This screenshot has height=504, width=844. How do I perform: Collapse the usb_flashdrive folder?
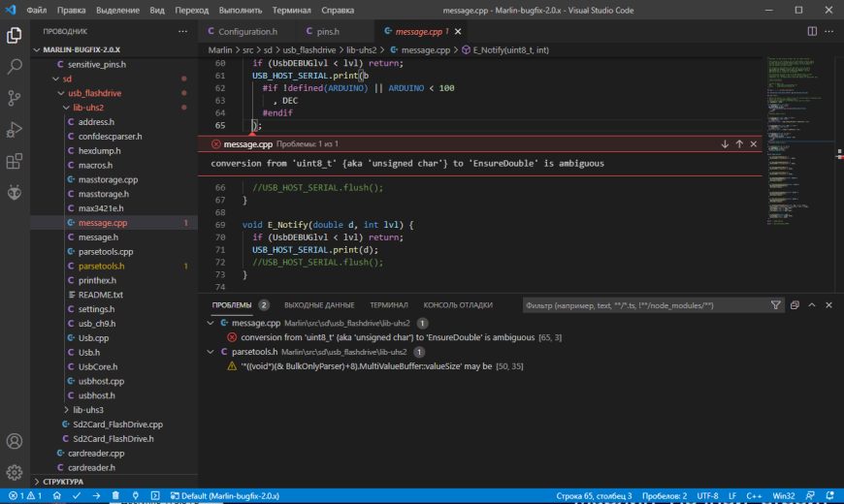(x=61, y=94)
